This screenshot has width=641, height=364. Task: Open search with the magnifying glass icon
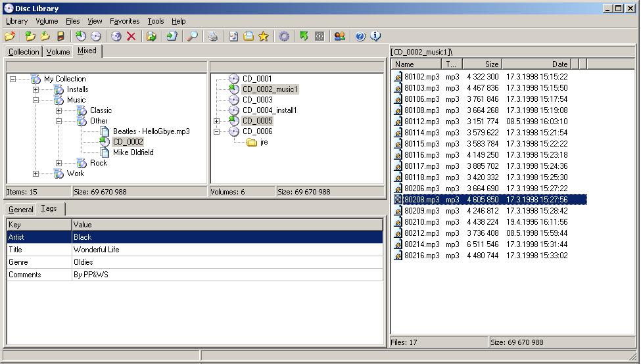point(192,36)
